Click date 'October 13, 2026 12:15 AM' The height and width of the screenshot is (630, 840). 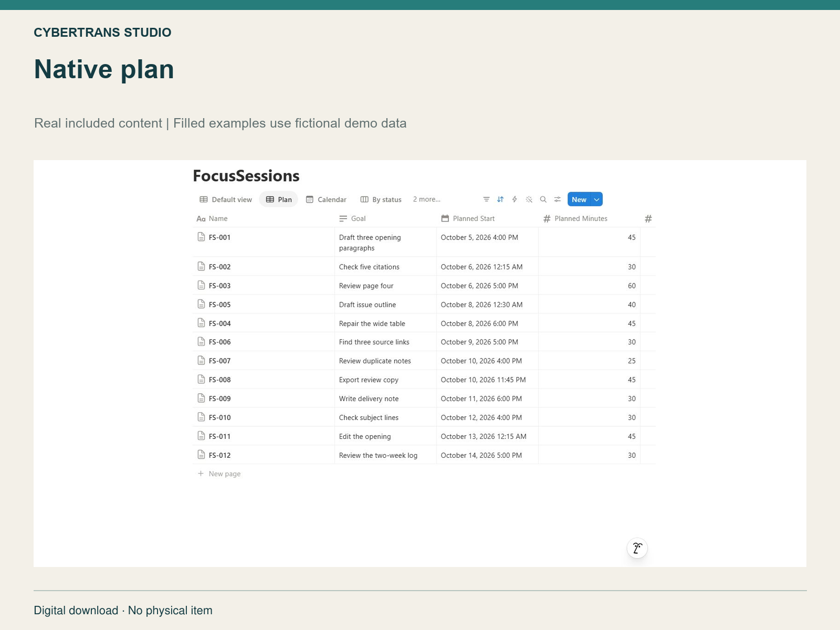click(x=484, y=436)
